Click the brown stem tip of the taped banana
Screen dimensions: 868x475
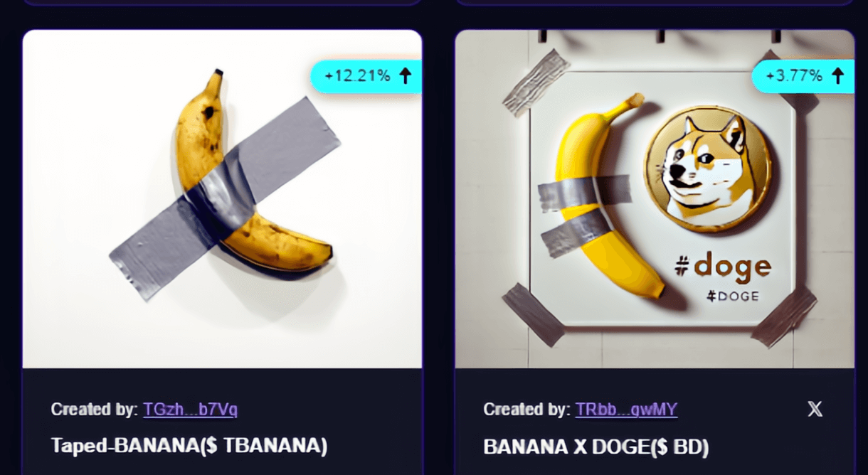coord(218,74)
